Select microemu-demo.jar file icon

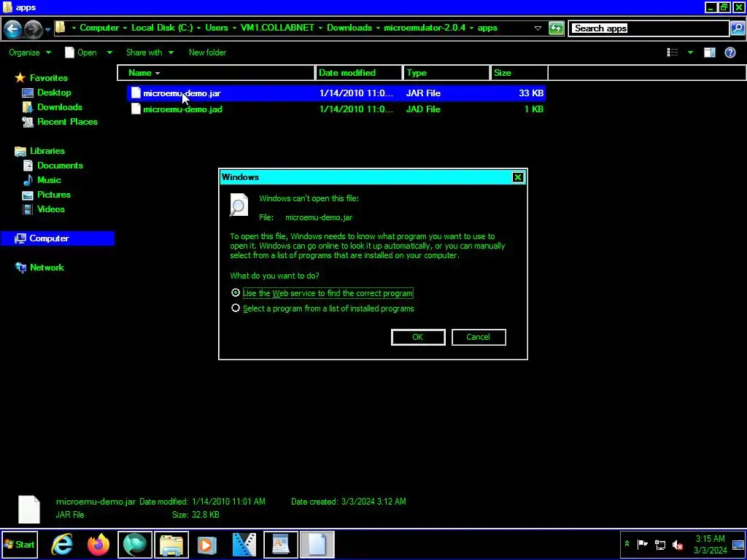click(x=136, y=93)
